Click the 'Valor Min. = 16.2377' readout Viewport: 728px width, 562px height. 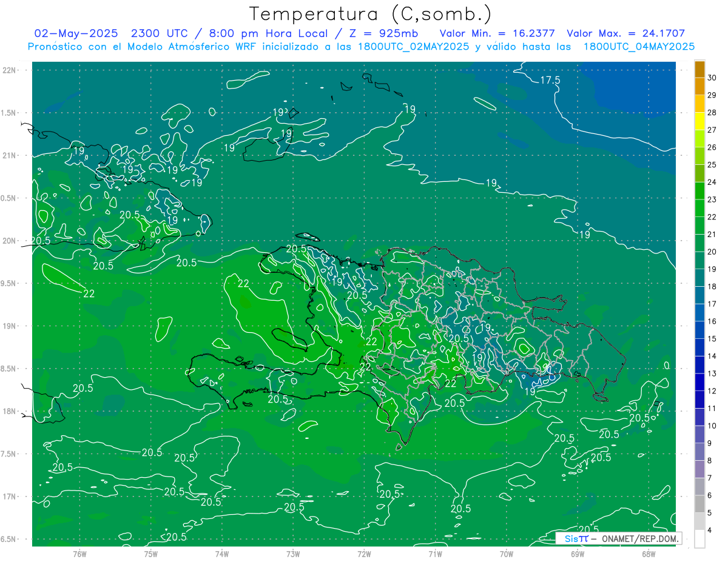click(x=497, y=33)
